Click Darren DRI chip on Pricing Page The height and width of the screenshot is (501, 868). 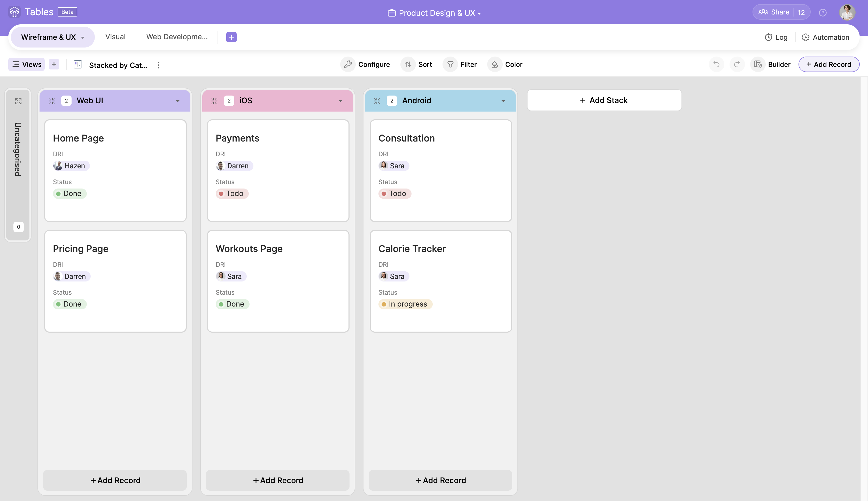pos(72,276)
